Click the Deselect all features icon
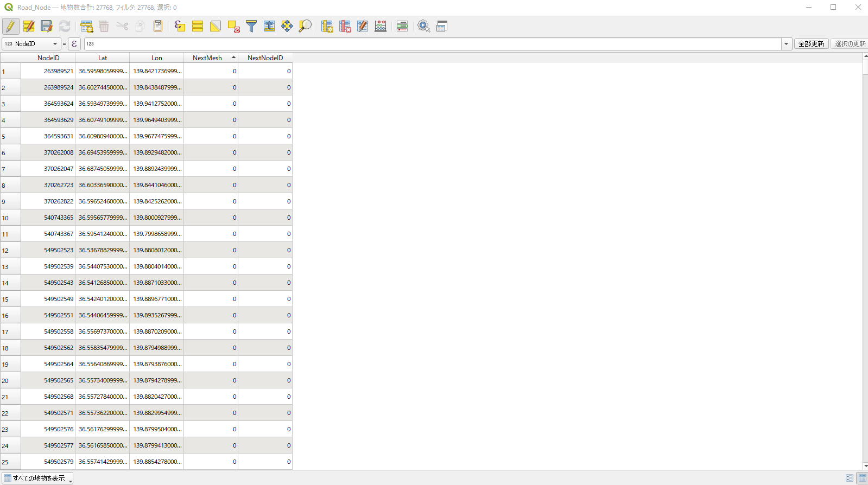Image resolution: width=868 pixels, height=485 pixels. point(233,26)
